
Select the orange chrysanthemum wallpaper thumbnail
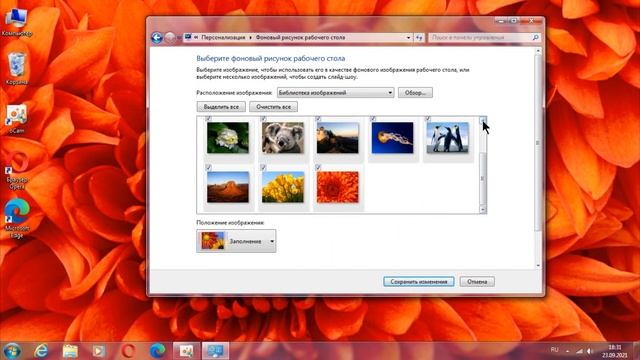pos(338,187)
